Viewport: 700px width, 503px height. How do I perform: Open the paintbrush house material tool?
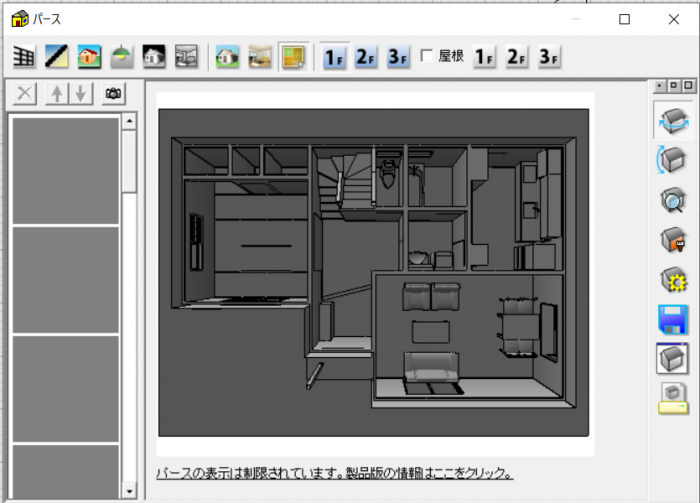click(673, 240)
